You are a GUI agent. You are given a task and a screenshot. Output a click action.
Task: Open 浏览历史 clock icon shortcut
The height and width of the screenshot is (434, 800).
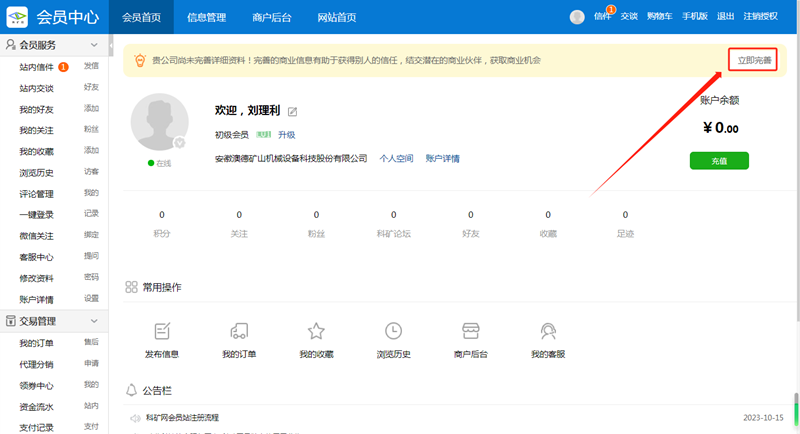point(393,332)
